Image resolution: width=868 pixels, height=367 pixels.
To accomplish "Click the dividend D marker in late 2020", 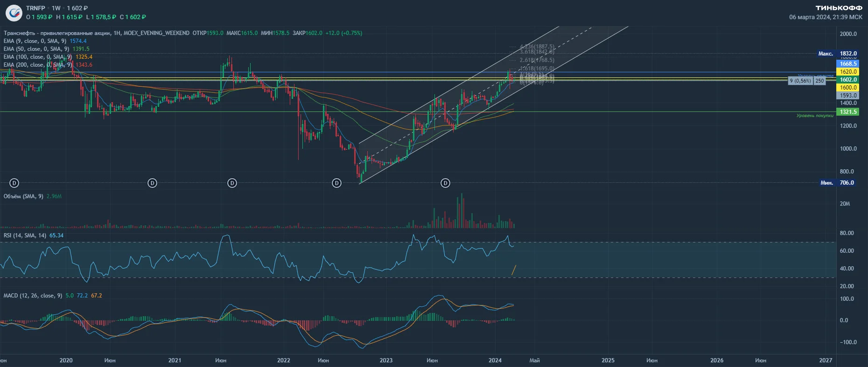I will pos(152,183).
